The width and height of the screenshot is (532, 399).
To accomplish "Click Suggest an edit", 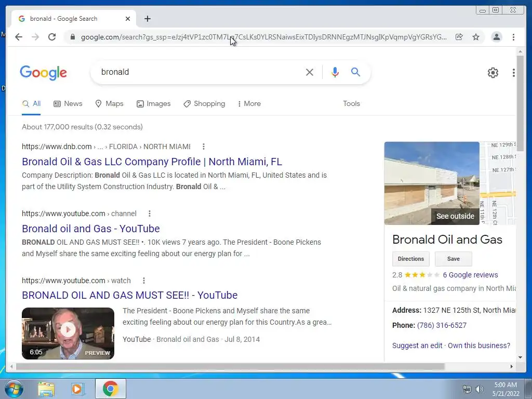I will coord(417,345).
